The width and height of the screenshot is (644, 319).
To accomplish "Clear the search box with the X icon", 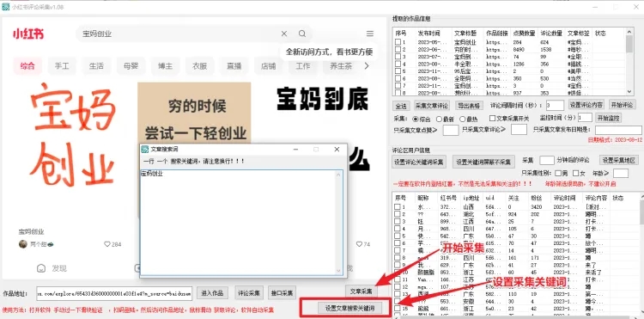I will pos(284,34).
